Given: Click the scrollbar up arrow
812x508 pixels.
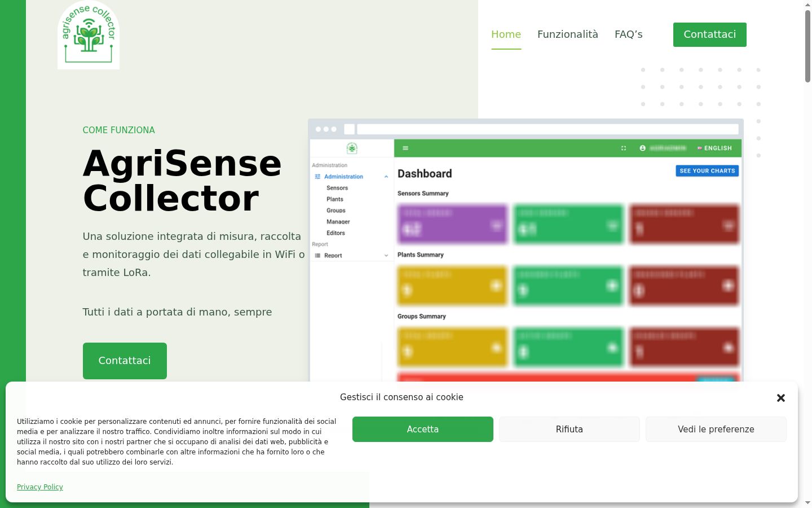Looking at the screenshot, I should [x=807, y=5].
